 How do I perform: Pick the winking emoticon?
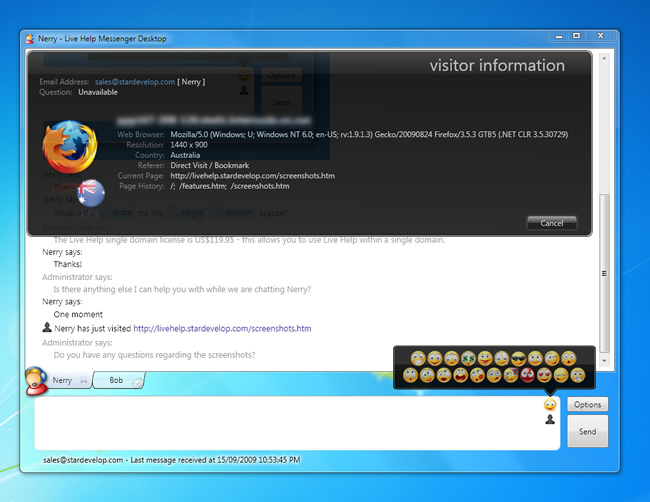coord(552,358)
